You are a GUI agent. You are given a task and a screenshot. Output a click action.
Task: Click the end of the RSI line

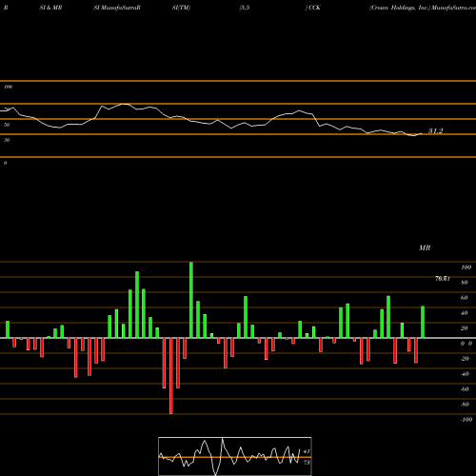pos(422,133)
